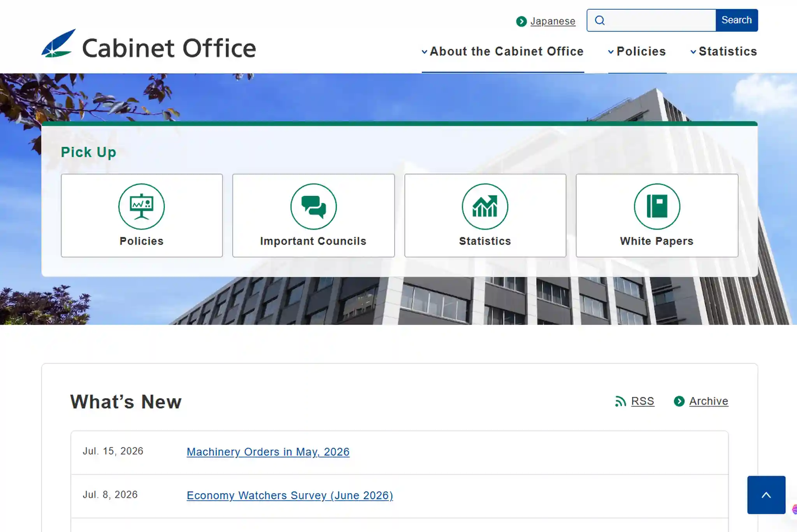Click the green arrow icon beside Archive
The width and height of the screenshot is (797, 532).
point(679,401)
